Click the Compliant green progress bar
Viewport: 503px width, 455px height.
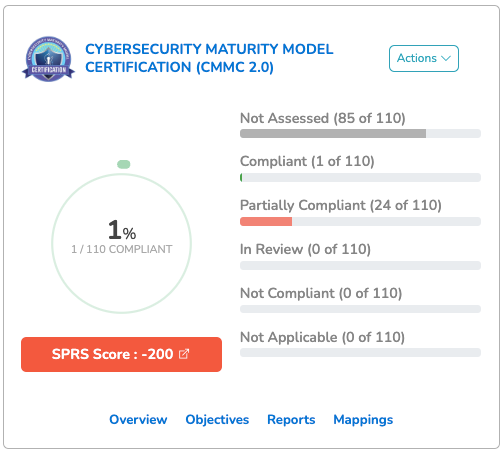pos(360,177)
